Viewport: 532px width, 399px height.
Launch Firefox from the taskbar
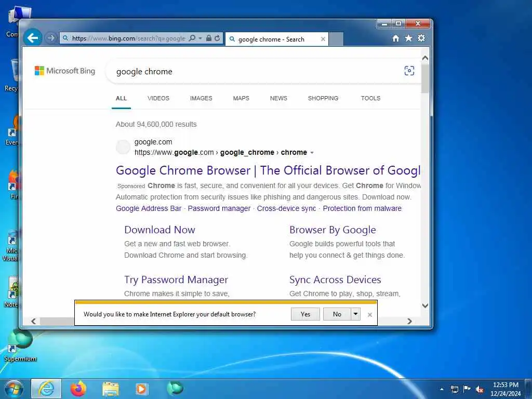(x=78, y=389)
